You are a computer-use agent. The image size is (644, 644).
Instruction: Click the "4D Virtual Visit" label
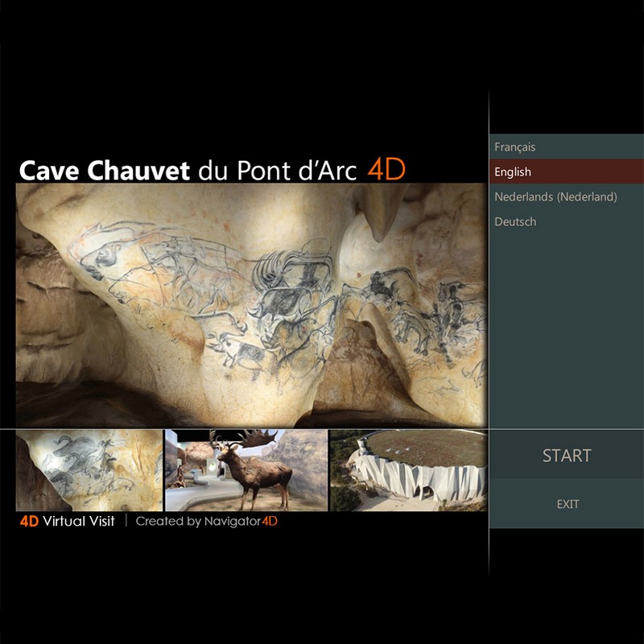coord(68,521)
